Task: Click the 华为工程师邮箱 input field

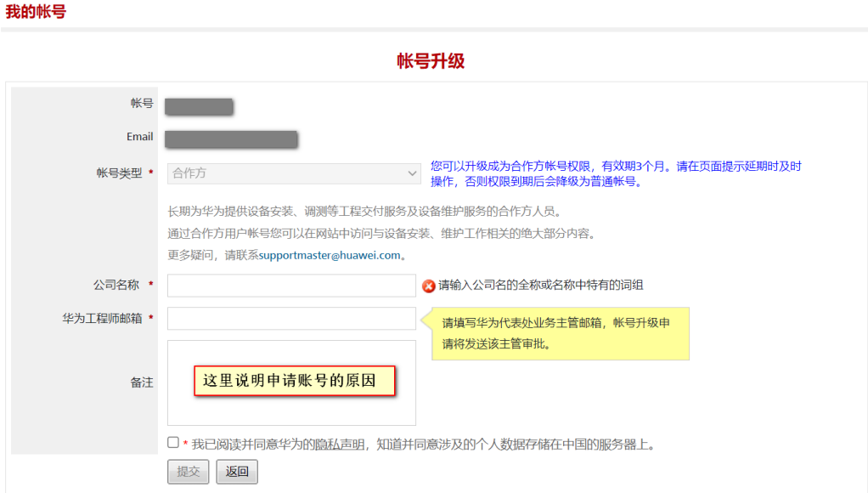Action: click(x=291, y=319)
